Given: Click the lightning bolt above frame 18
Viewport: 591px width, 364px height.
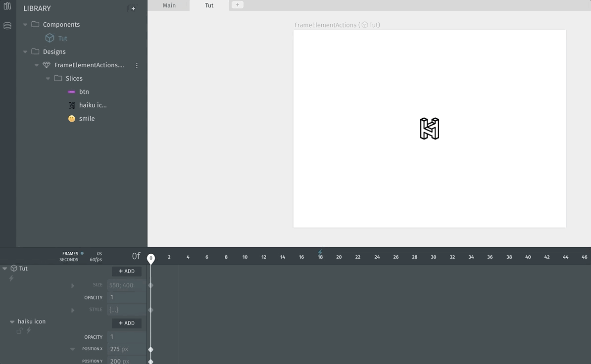Looking at the screenshot, I should 320,252.
